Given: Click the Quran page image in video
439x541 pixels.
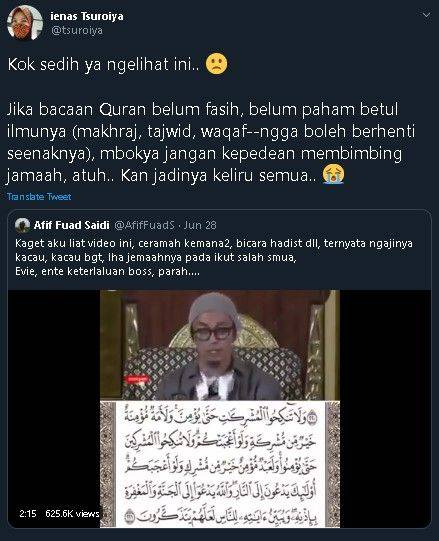Looking at the screenshot, I should pyautogui.click(x=220, y=464).
